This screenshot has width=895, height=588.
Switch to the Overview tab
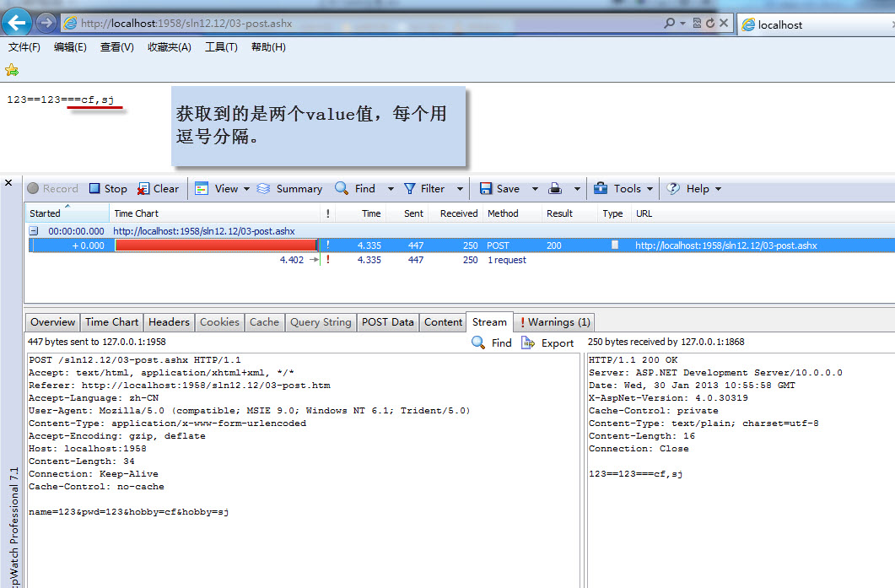point(52,322)
